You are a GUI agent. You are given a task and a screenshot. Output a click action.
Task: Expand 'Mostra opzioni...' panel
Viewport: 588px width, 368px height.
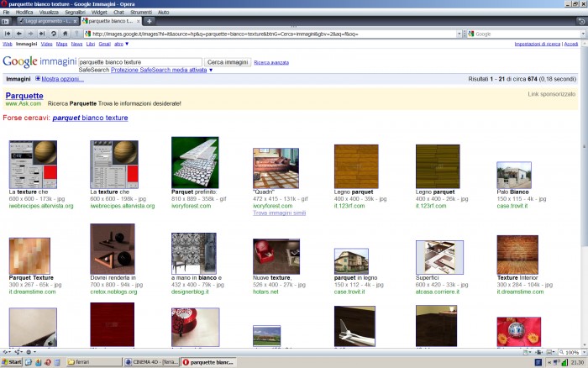point(60,79)
